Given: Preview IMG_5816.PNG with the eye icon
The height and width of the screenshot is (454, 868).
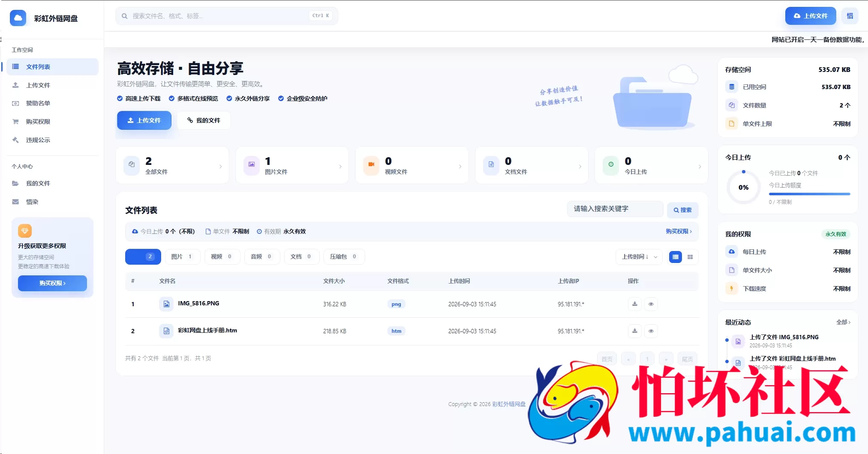Looking at the screenshot, I should [651, 304].
